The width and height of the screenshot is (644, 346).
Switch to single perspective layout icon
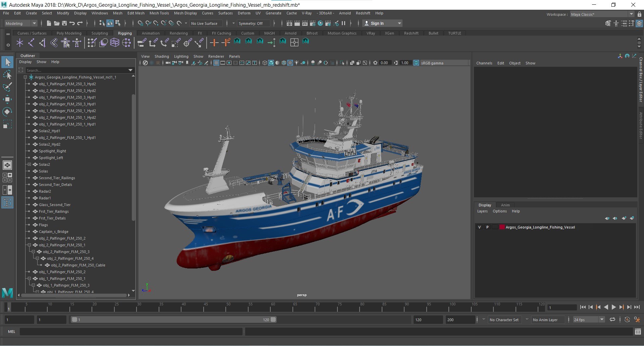(7, 165)
